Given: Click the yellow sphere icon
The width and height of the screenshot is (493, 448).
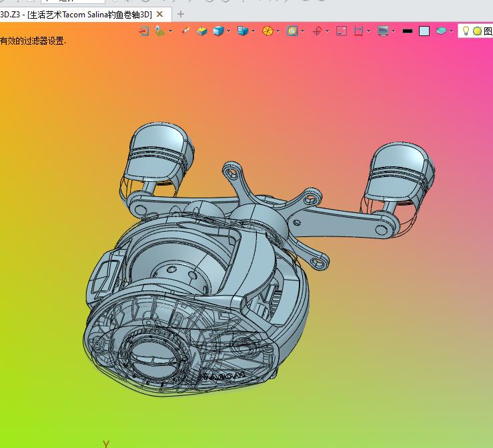Looking at the screenshot, I should tap(477, 31).
